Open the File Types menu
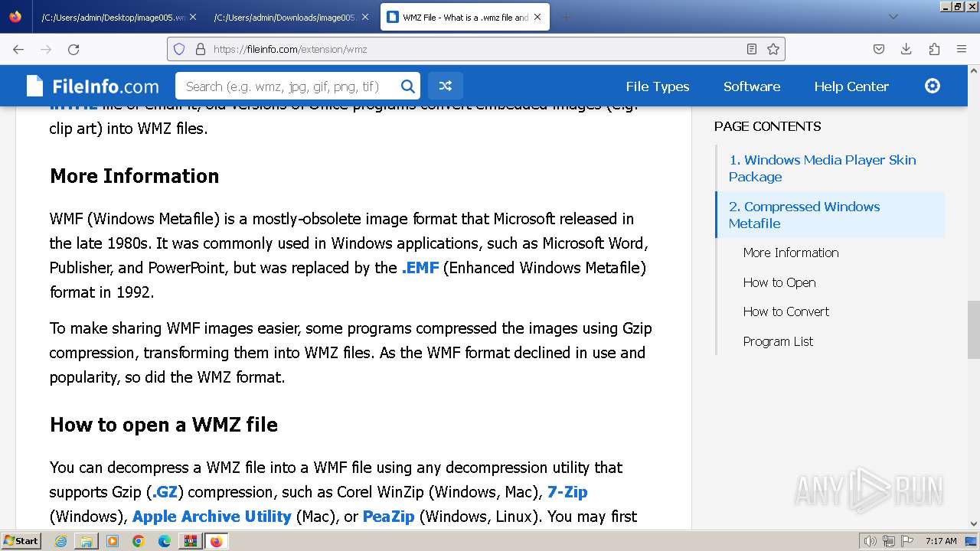The width and height of the screenshot is (980, 551). (x=658, y=86)
